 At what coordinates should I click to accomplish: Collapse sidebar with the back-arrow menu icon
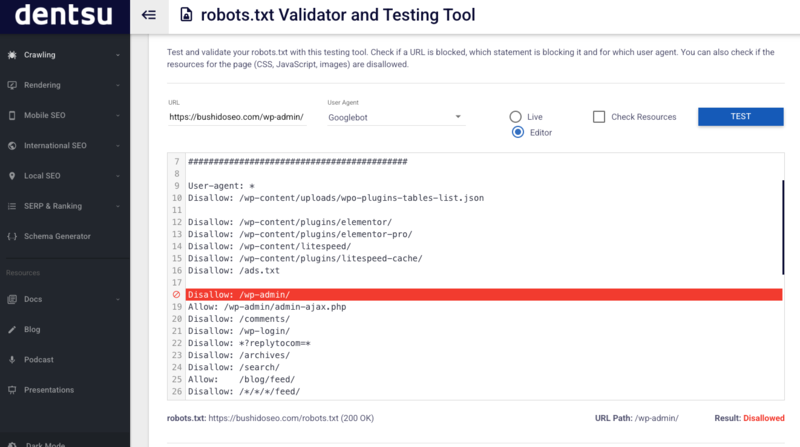(148, 15)
